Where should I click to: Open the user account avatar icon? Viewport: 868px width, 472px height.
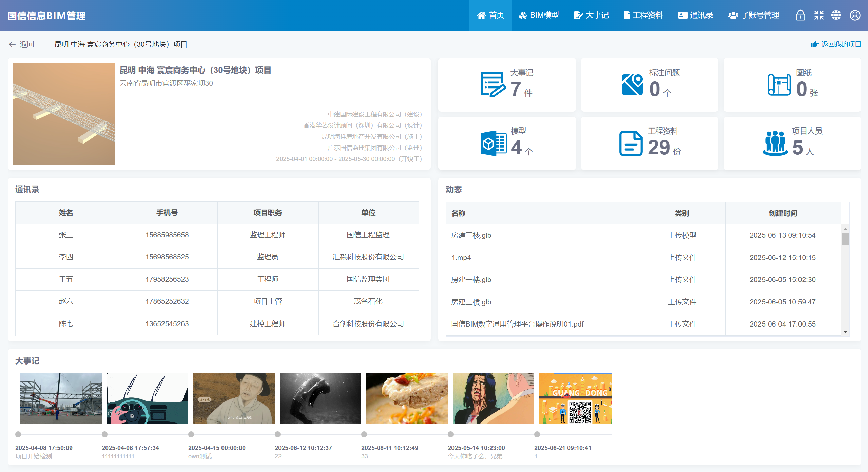click(855, 15)
